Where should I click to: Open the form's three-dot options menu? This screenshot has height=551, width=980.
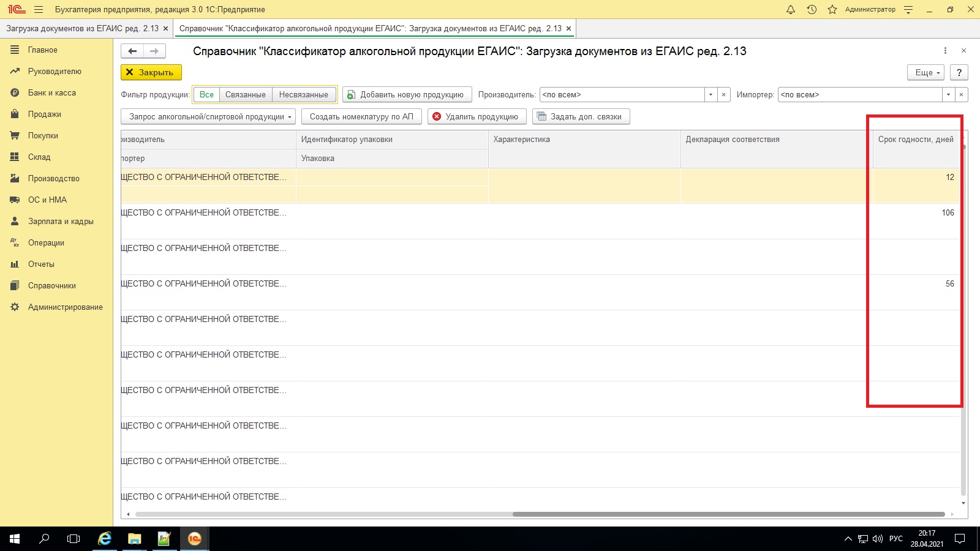(x=945, y=51)
